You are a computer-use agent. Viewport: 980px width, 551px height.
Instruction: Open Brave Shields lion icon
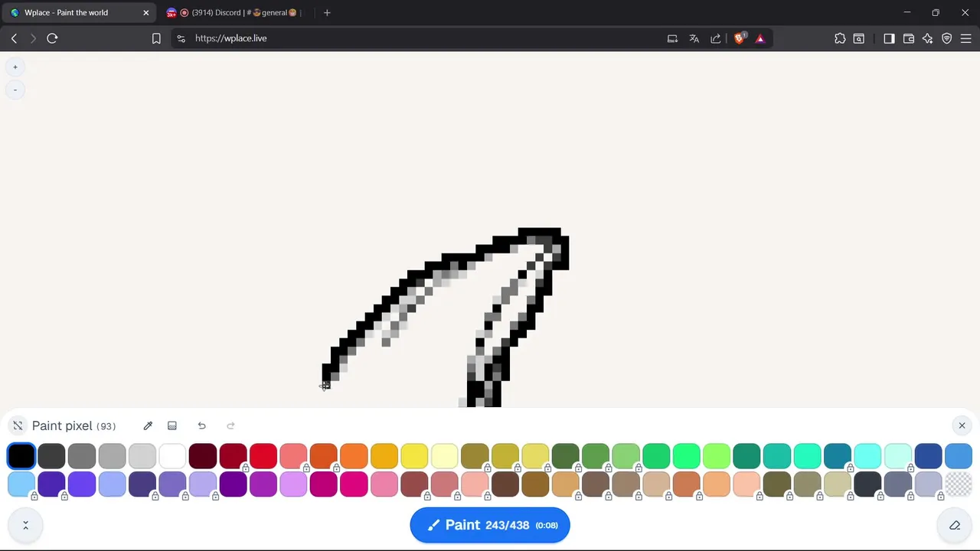click(x=740, y=38)
